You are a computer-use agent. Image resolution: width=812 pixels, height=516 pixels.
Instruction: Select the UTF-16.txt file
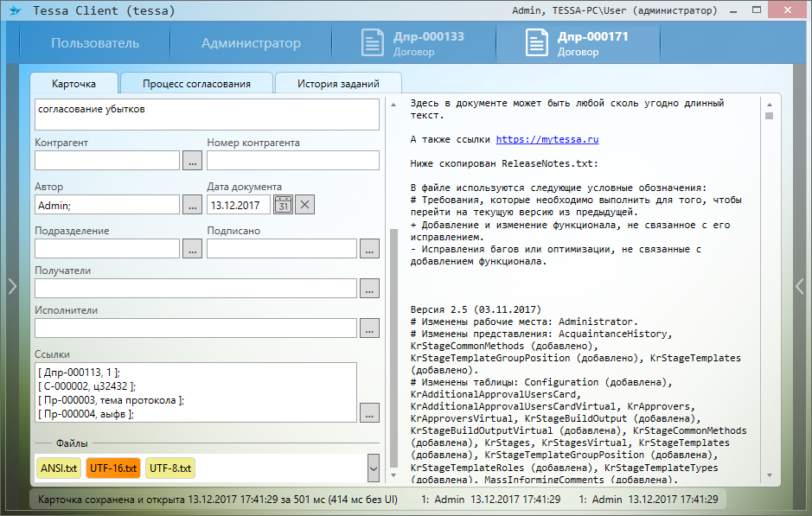(x=113, y=468)
